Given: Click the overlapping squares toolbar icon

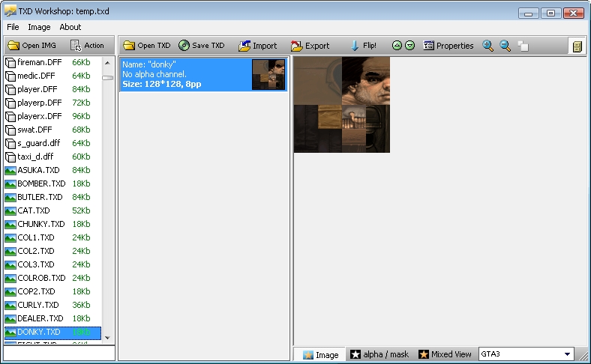Looking at the screenshot, I should point(523,46).
